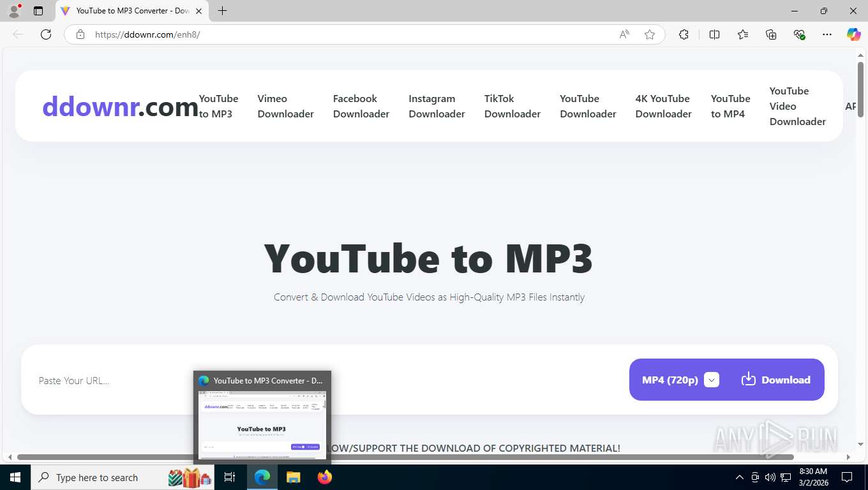868x490 pixels.
Task: Open Copilot icon in Edge toolbar
Action: pyautogui.click(x=854, y=34)
